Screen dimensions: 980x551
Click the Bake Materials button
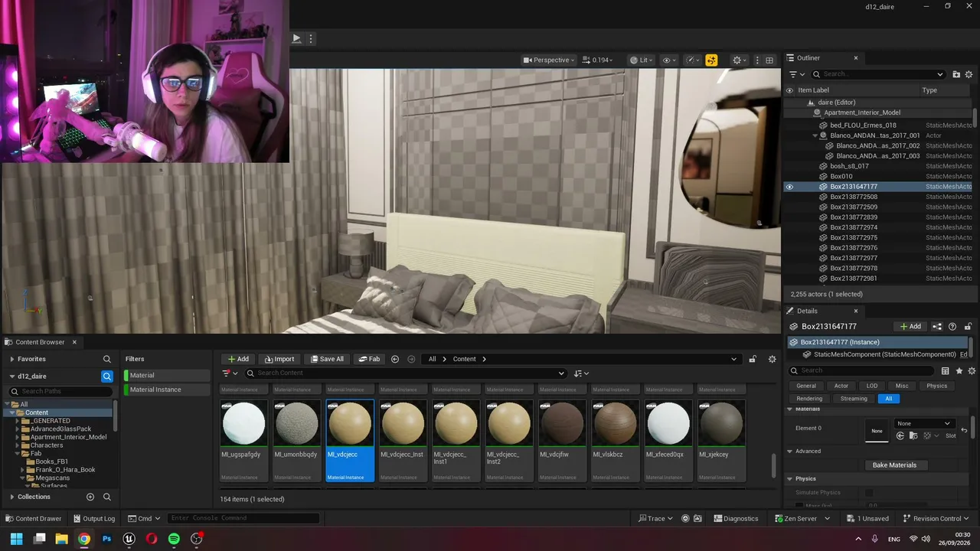(x=894, y=465)
